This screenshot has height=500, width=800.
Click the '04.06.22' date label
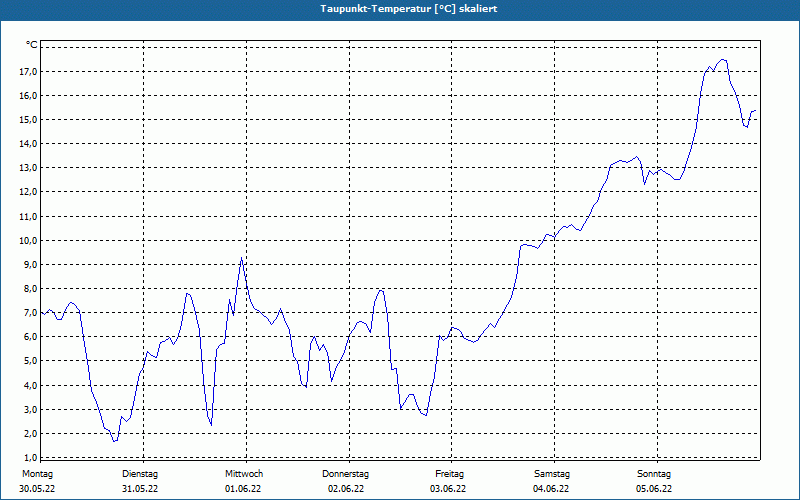(551, 489)
